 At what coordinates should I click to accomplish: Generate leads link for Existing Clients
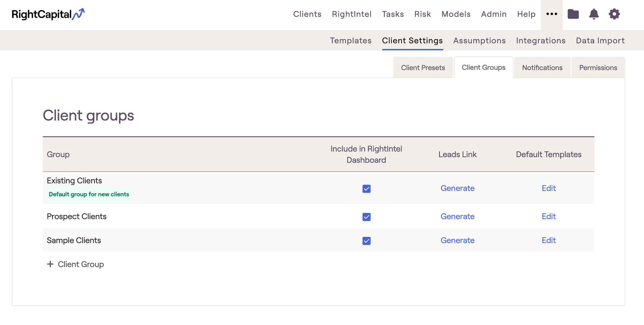[457, 188]
